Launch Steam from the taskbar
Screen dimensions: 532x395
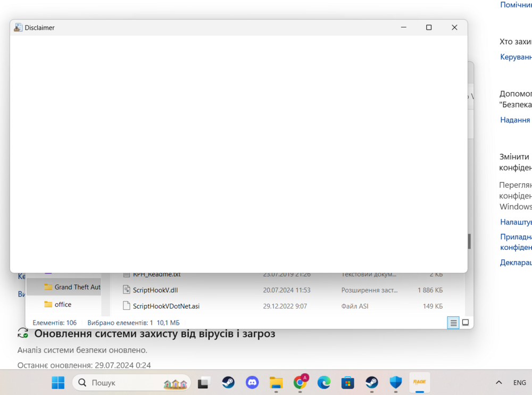(228, 382)
